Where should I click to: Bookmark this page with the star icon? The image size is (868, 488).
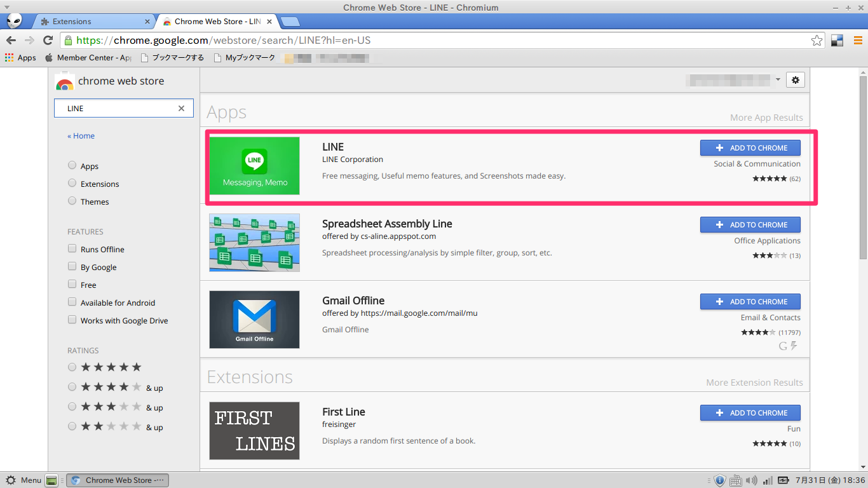pos(817,41)
